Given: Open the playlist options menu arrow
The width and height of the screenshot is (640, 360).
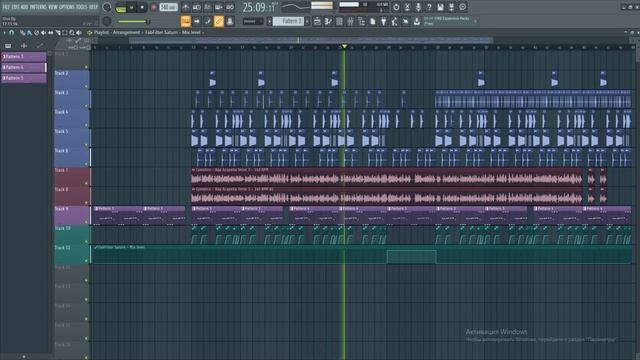Looking at the screenshot, I should (4, 33).
